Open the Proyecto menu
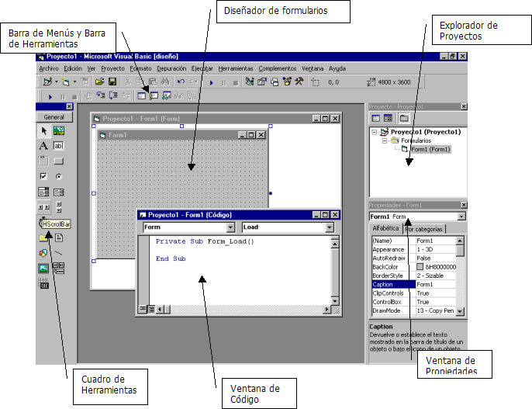This screenshot has width=532, height=409. [x=112, y=68]
